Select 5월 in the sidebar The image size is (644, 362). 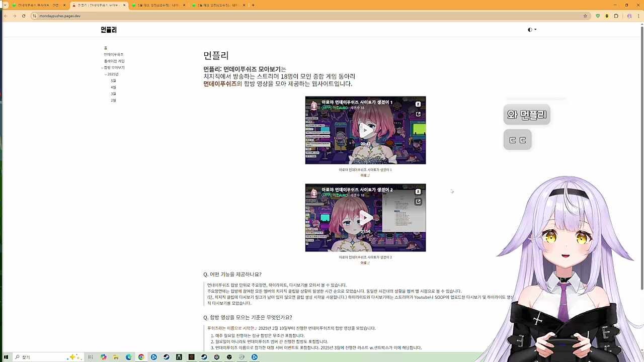[x=113, y=80]
